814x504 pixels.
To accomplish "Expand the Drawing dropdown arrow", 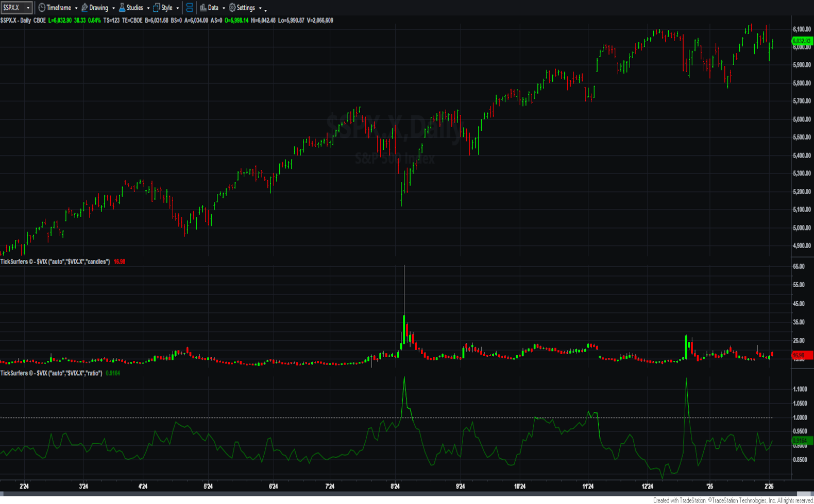I will [113, 8].
